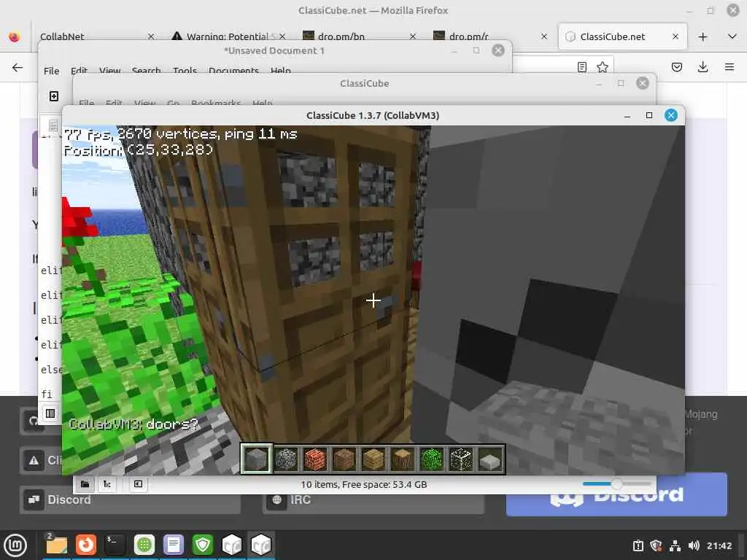Open the text editor Tools menu
747x560 pixels.
[185, 71]
